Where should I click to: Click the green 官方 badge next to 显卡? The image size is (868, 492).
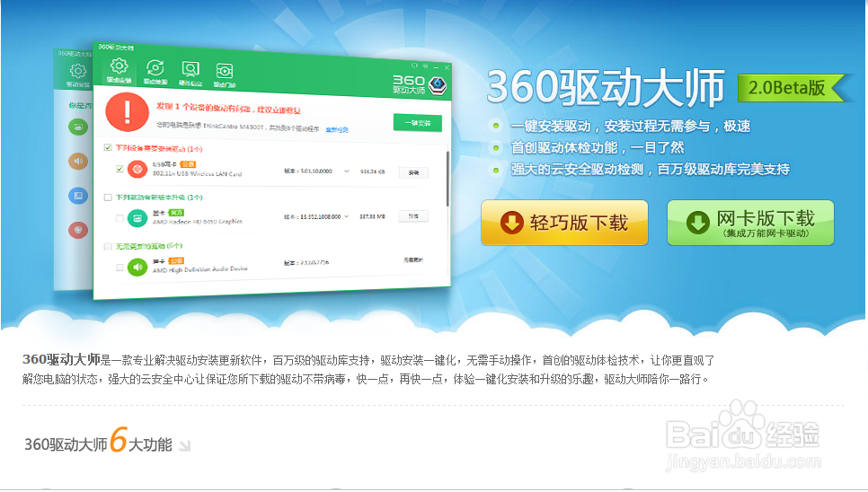pyautogui.click(x=176, y=212)
